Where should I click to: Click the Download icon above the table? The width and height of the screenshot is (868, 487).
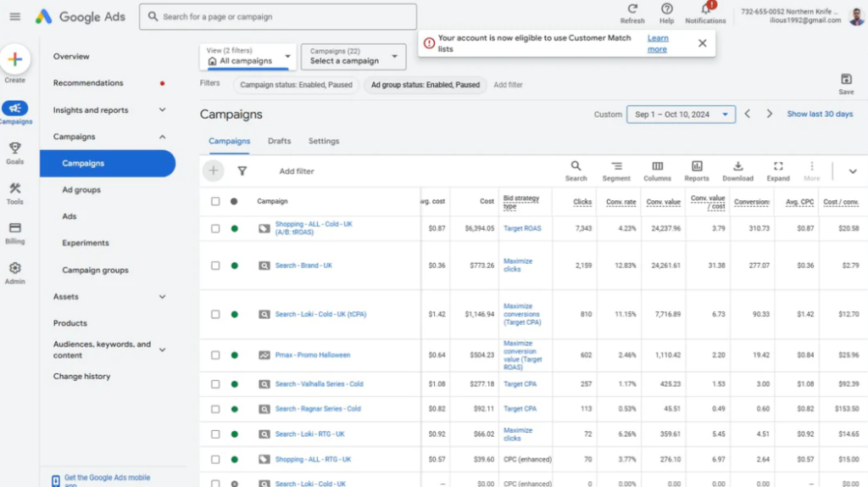click(x=737, y=167)
